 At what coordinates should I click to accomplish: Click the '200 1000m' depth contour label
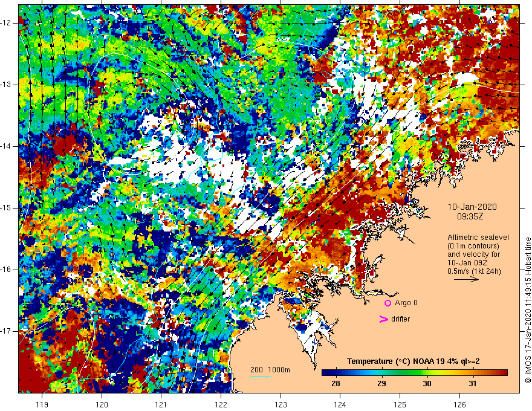(x=270, y=370)
